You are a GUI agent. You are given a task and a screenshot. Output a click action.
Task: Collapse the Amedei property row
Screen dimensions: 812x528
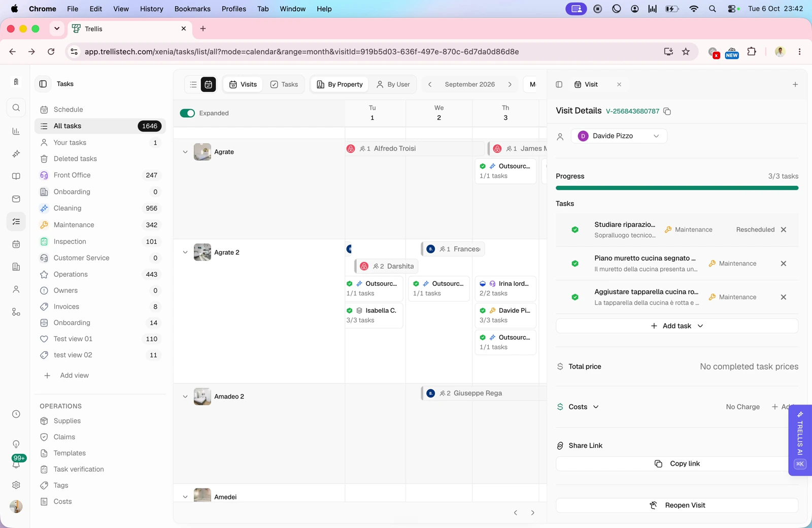[185, 497]
